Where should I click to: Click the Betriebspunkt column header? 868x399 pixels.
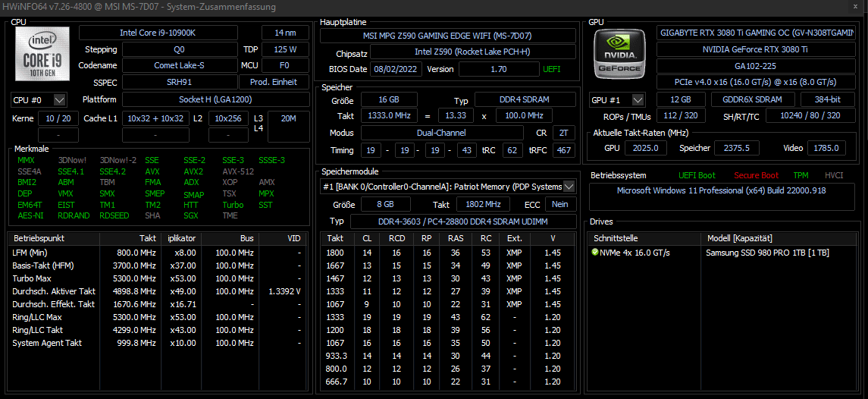pyautogui.click(x=54, y=238)
